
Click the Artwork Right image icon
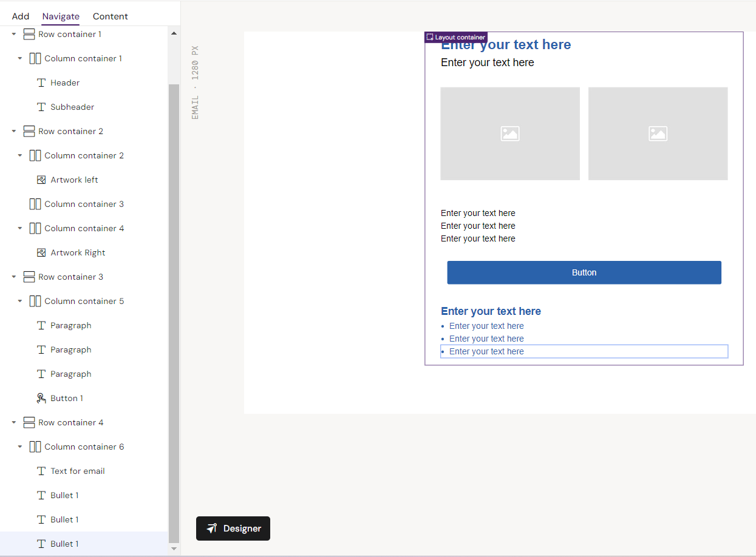click(41, 253)
